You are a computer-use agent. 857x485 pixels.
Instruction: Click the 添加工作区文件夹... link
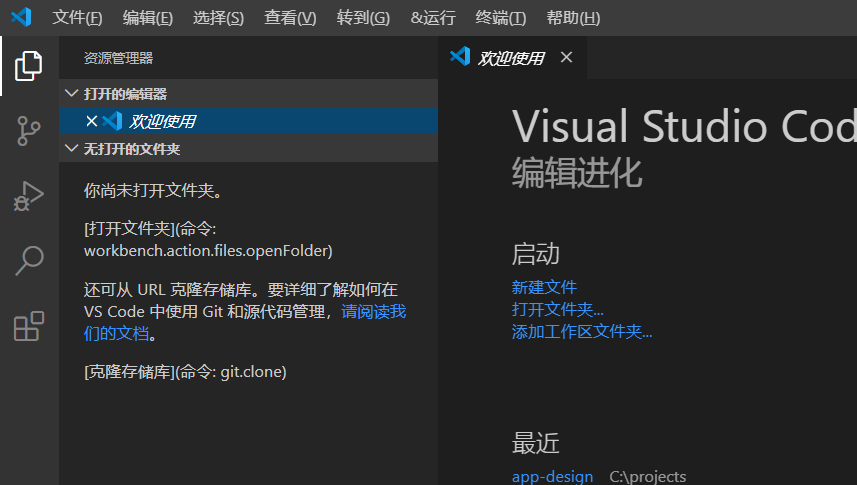pos(582,331)
